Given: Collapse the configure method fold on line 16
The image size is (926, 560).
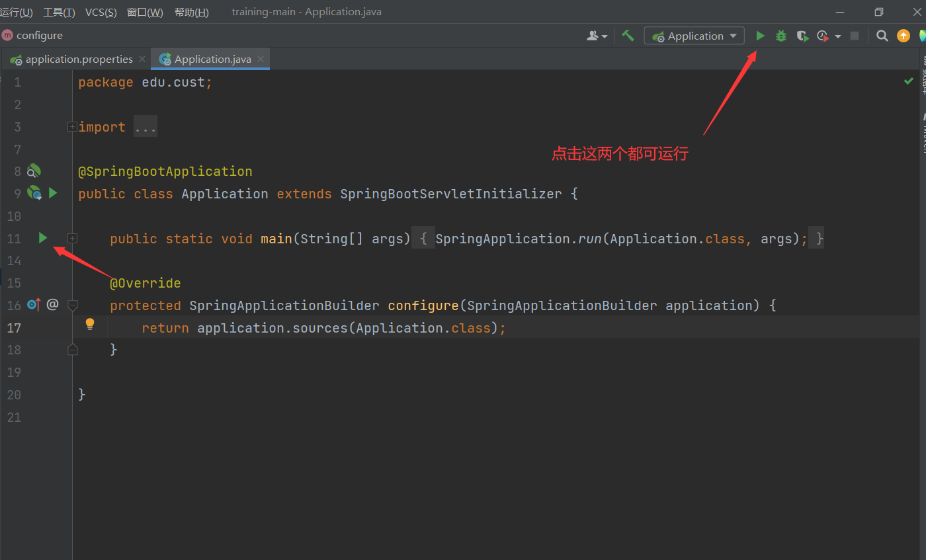Looking at the screenshot, I should (72, 305).
